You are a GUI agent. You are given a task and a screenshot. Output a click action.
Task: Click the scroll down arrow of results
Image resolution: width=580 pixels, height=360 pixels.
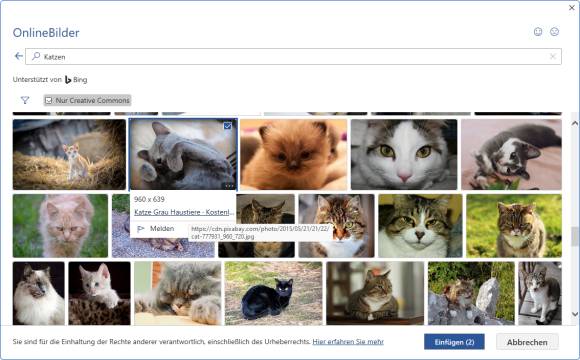(x=574, y=314)
